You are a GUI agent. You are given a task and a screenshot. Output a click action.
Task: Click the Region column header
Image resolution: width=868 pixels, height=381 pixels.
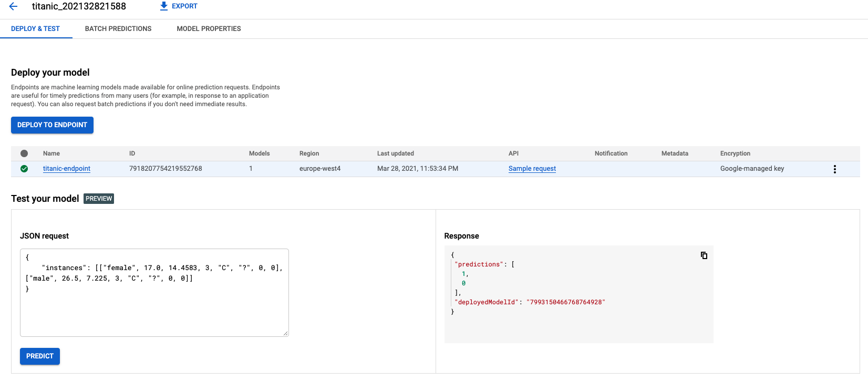pos(309,153)
